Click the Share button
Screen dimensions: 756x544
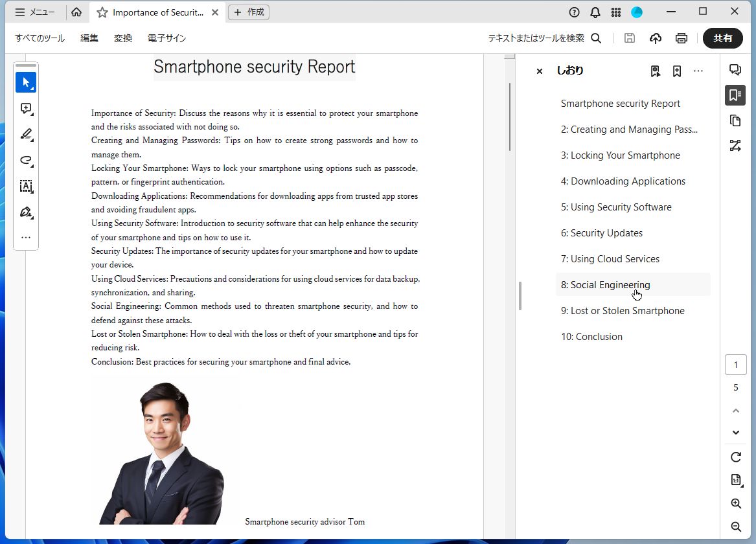(722, 38)
